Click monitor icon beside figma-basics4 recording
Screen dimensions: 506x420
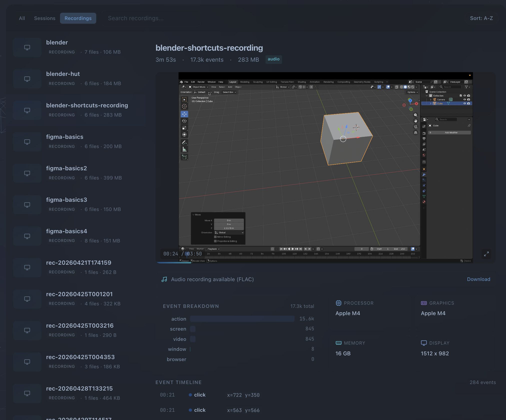point(27,236)
